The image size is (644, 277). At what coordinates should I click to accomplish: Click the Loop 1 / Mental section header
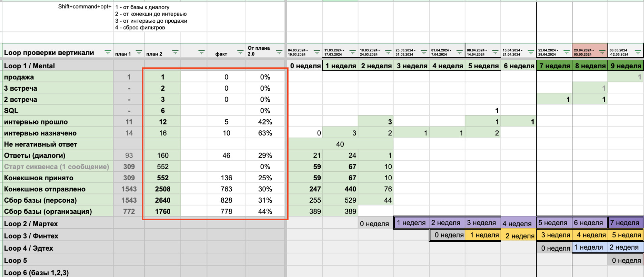coord(29,66)
